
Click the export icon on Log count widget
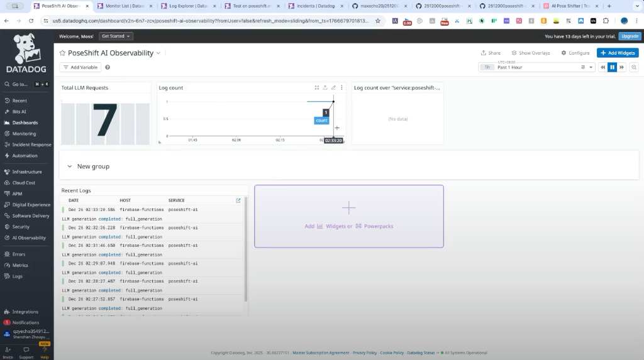(325, 87)
